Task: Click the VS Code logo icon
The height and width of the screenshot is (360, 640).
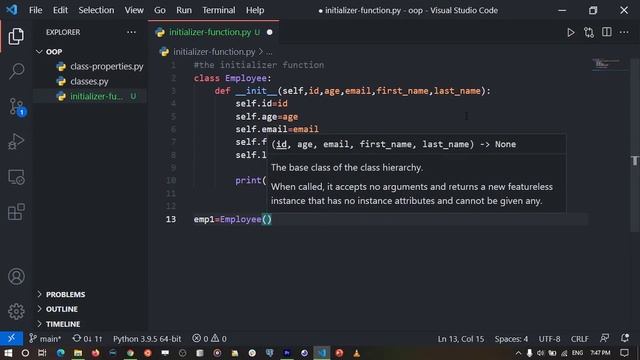Action: tap(11, 10)
